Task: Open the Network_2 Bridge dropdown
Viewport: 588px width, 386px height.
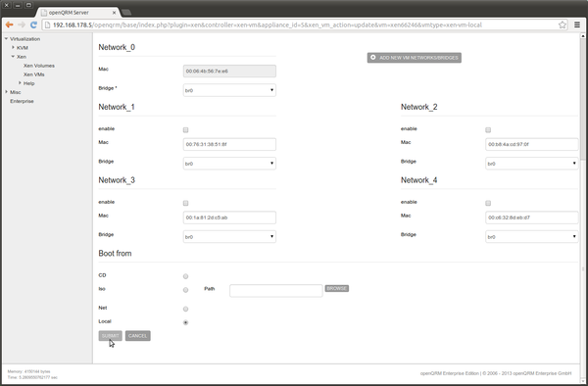Action: (532, 164)
